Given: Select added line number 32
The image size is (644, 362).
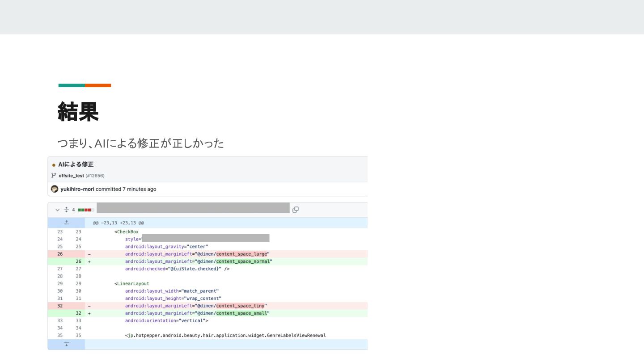Looking at the screenshot, I should pyautogui.click(x=79, y=313).
